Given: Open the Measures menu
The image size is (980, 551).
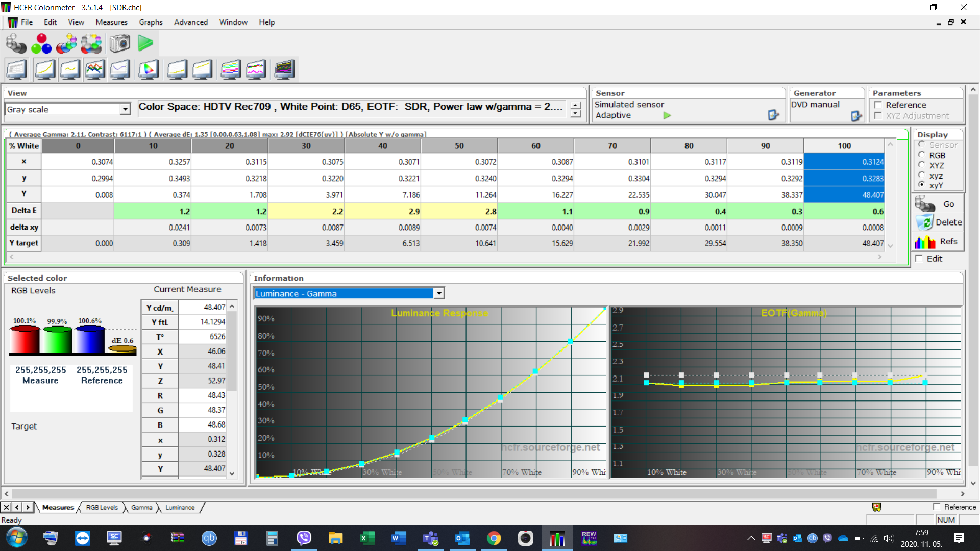Looking at the screenshot, I should tap(111, 22).
